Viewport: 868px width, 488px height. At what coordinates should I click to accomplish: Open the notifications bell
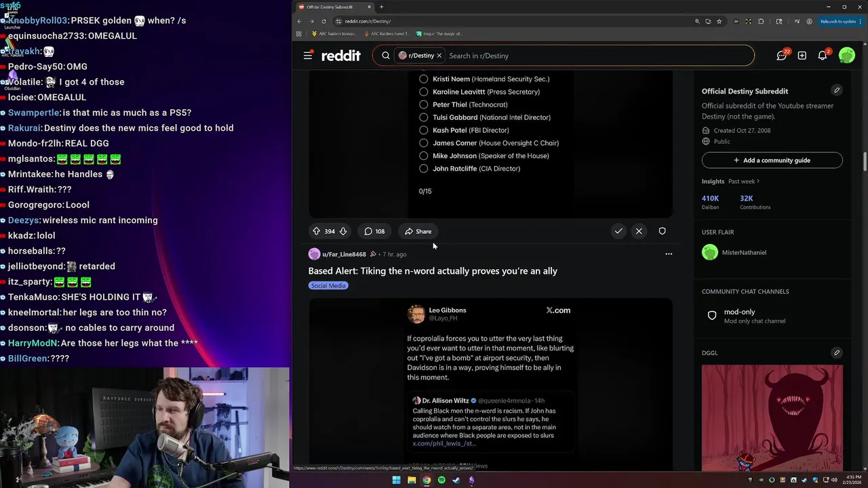click(823, 56)
